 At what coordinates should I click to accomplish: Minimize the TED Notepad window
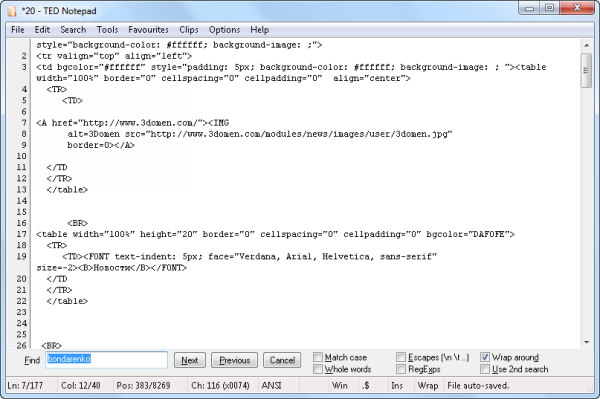tap(530, 8)
